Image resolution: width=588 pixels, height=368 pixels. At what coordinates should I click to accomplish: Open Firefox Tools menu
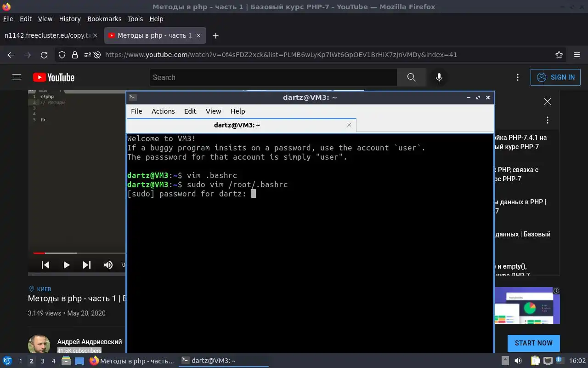pos(136,19)
